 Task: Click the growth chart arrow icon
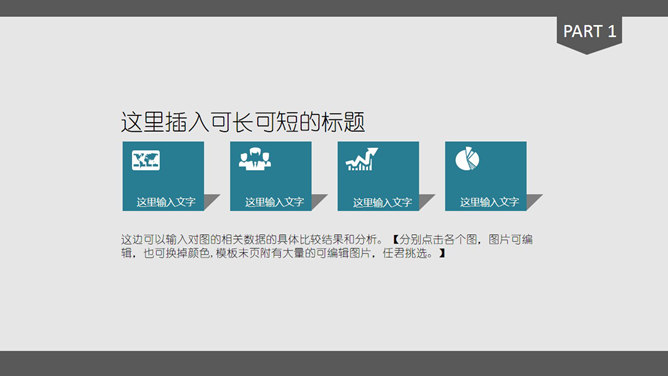[x=362, y=159]
